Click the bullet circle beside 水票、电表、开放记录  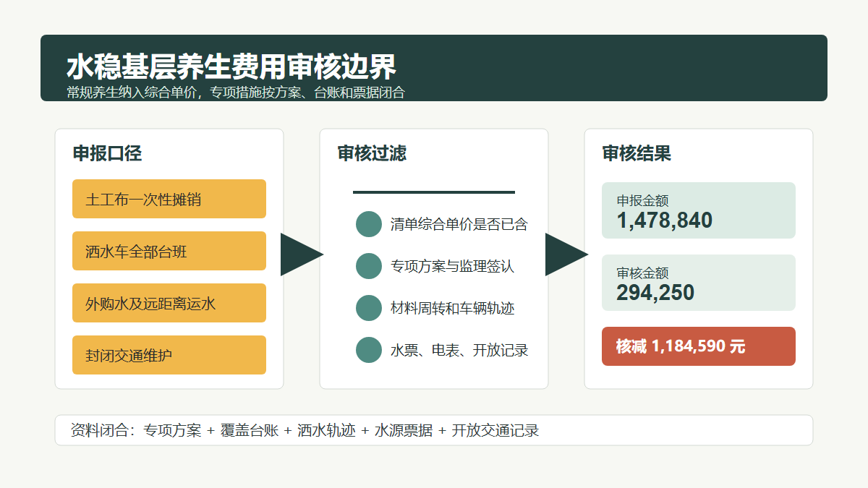(369, 350)
